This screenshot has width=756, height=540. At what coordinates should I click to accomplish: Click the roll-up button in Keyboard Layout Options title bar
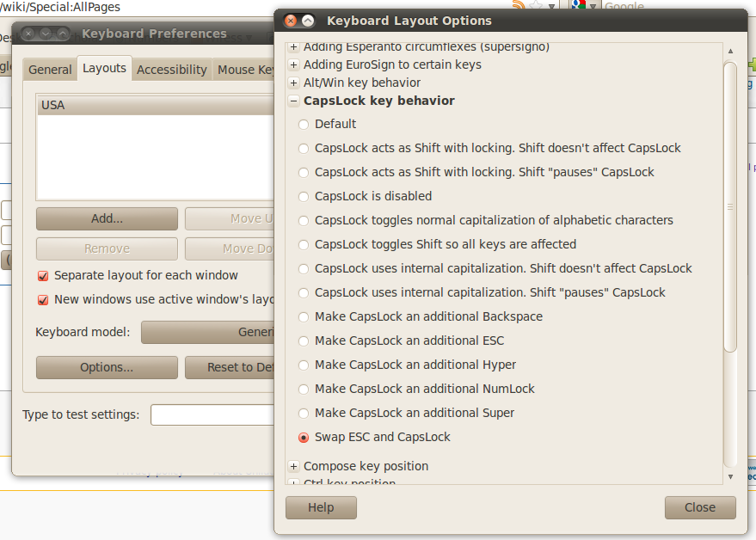click(x=308, y=21)
